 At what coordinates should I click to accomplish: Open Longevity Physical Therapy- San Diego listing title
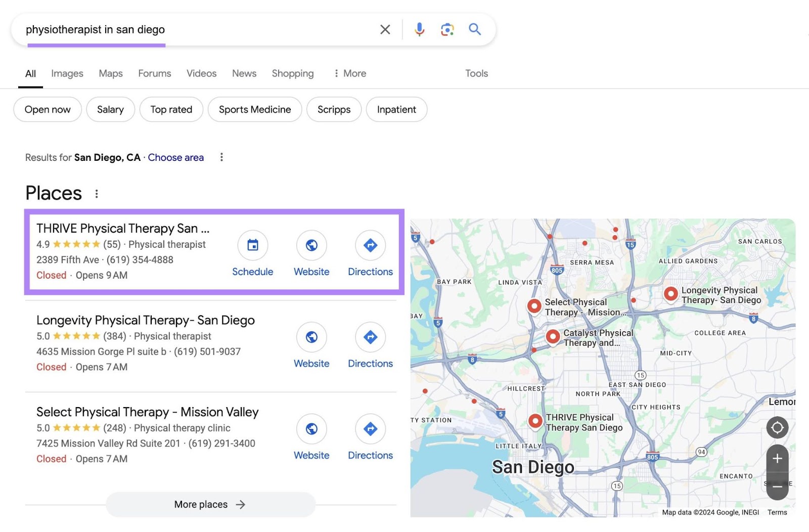(146, 320)
